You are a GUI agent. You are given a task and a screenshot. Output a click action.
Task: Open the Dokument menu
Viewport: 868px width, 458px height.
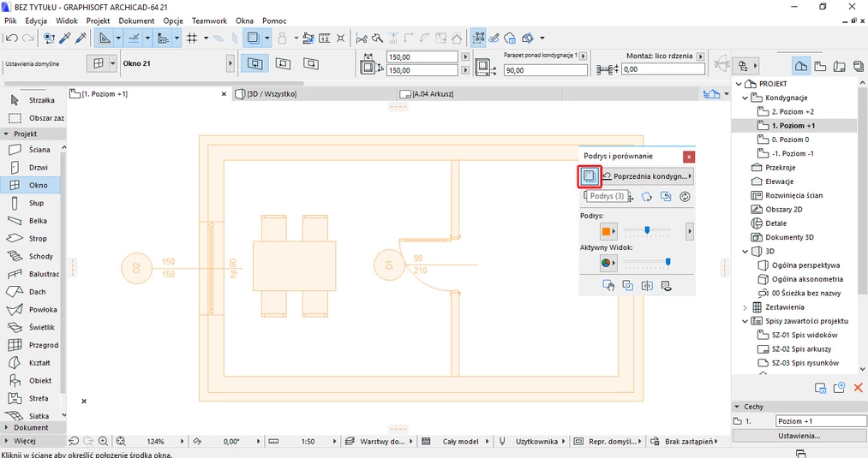tap(136, 21)
